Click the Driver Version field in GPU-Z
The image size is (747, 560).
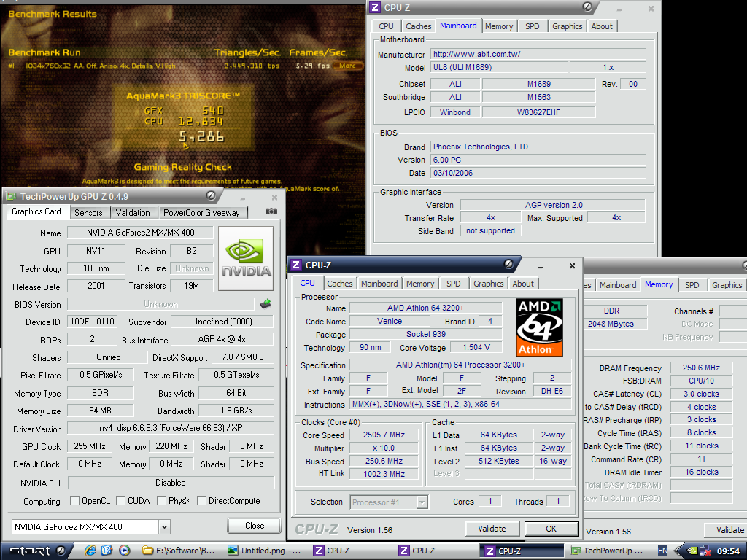[171, 428]
